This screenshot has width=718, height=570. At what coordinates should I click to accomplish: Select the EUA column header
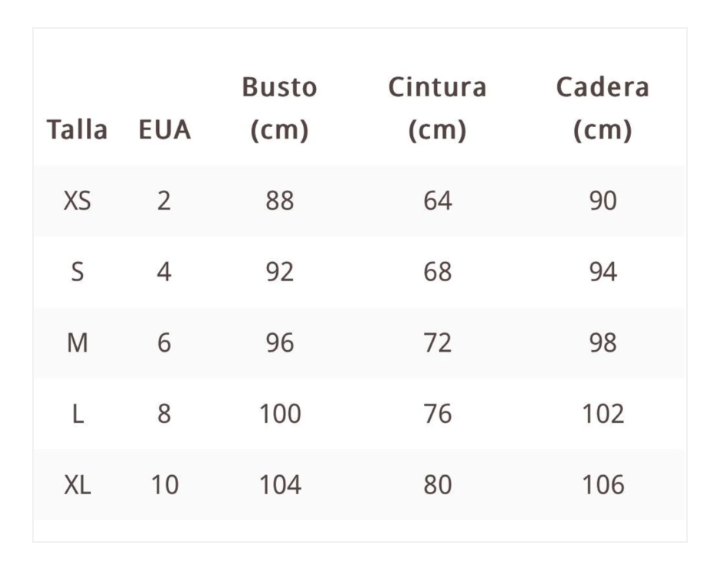point(164,131)
